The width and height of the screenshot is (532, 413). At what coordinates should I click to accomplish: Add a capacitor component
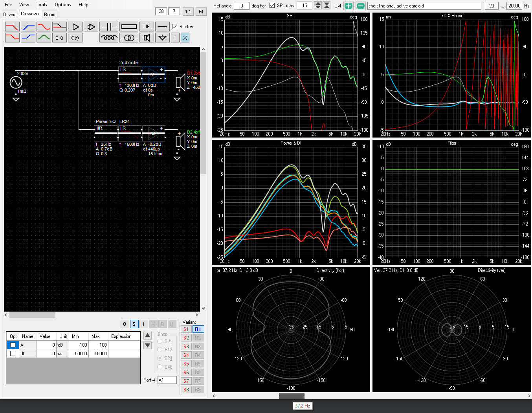point(108,27)
